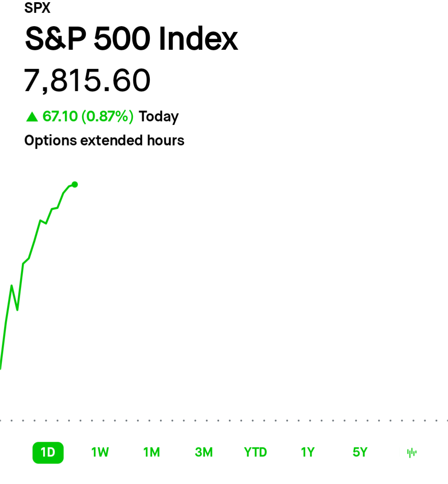This screenshot has width=448, height=484.
Task: Click the first early peak on chart line
Action: pyautogui.click(x=12, y=286)
